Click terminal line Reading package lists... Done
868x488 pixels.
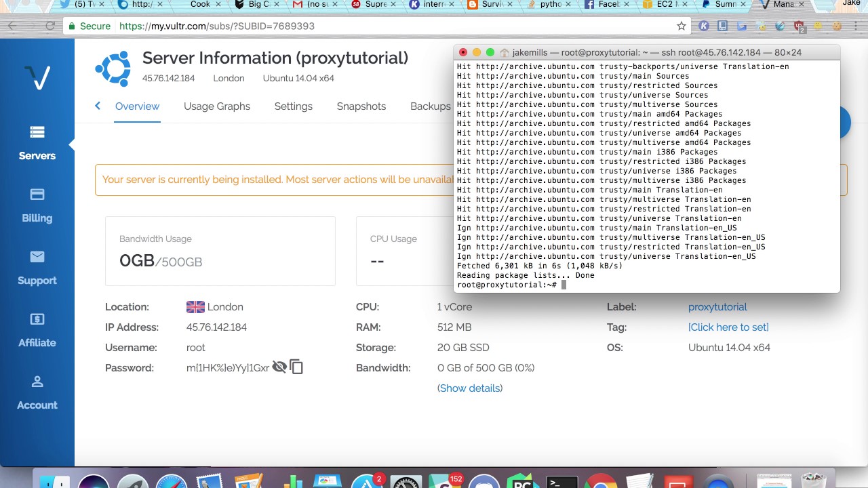[x=526, y=275]
